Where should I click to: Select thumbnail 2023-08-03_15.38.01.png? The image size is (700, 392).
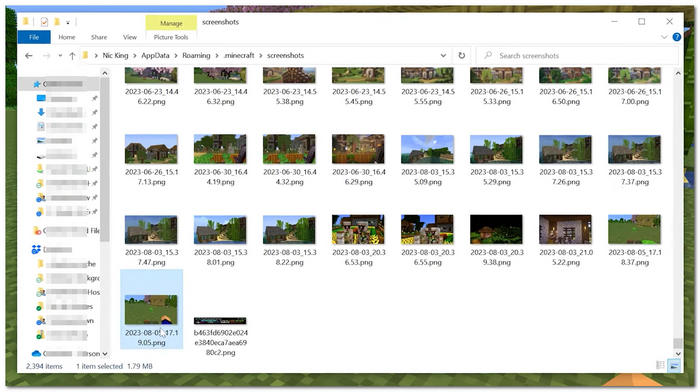[x=220, y=229]
